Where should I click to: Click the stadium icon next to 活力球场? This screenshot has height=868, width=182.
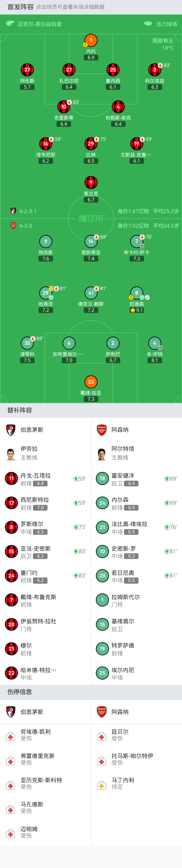coord(148,24)
